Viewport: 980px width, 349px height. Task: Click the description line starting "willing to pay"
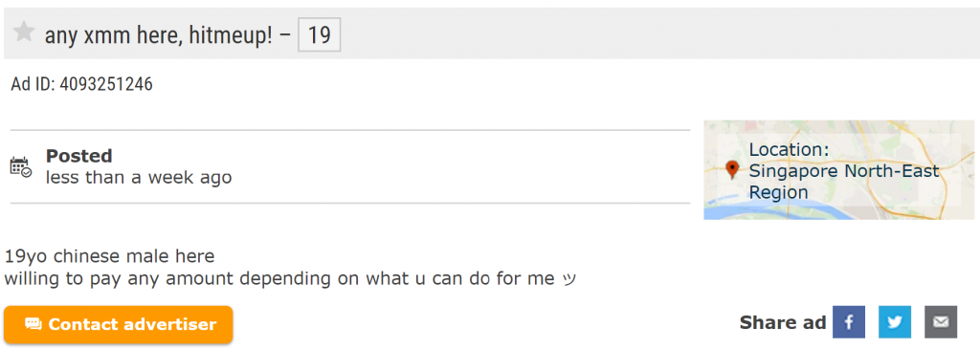click(x=290, y=278)
